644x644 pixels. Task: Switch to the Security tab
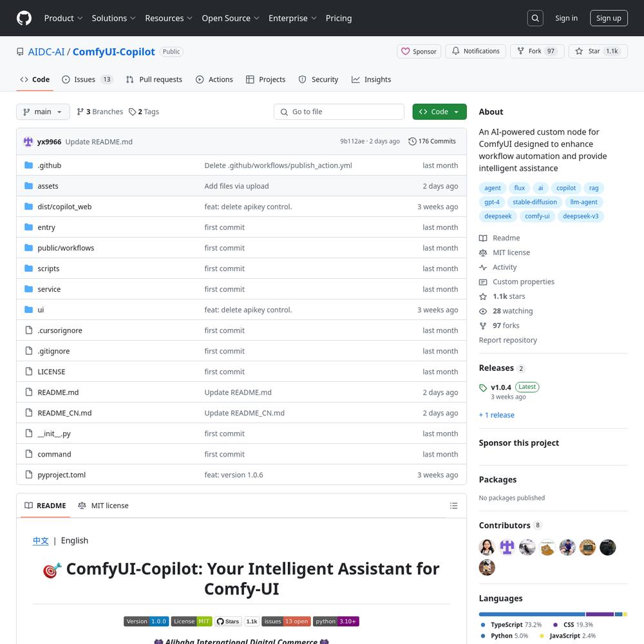pyautogui.click(x=318, y=80)
